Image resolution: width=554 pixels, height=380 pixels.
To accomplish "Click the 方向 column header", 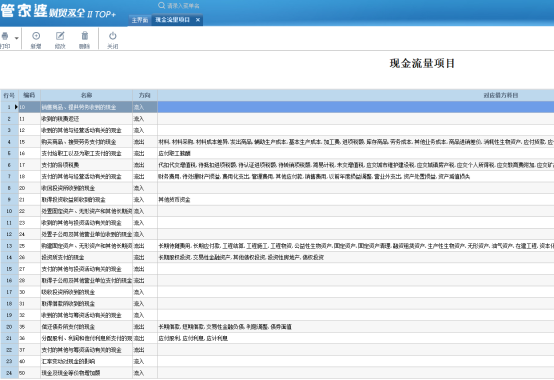I will coord(145,95).
